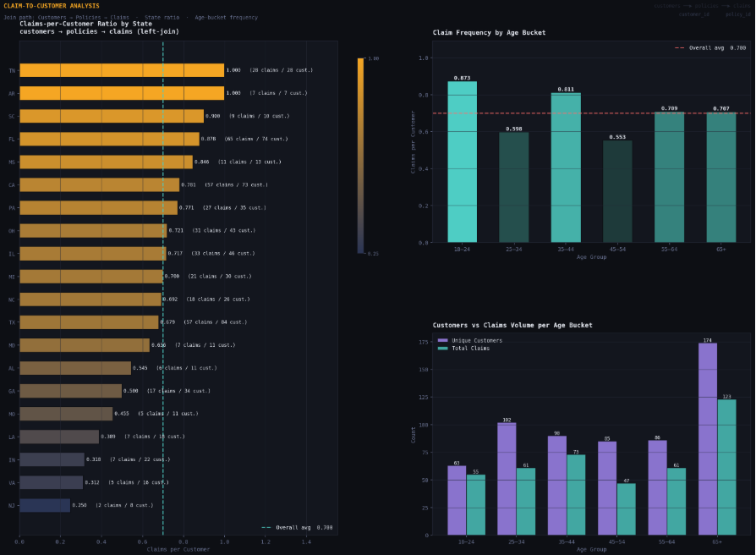Select the 18-24 frequency bar valued 0.873

[x=463, y=162]
